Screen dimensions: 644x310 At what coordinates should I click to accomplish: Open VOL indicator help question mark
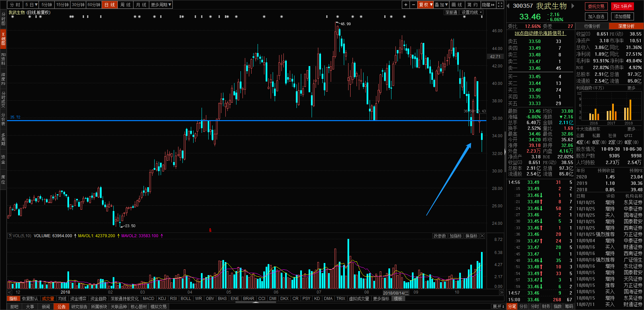[10, 236]
